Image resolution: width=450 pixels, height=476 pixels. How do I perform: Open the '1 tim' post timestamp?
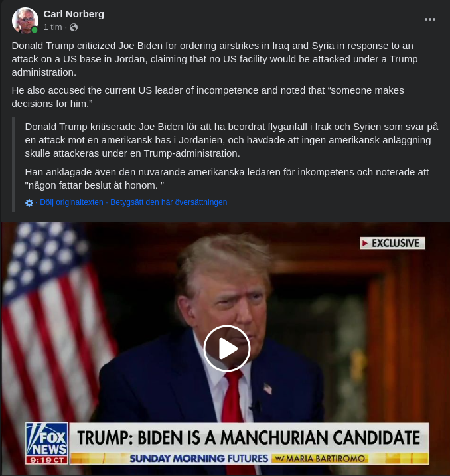coord(52,27)
